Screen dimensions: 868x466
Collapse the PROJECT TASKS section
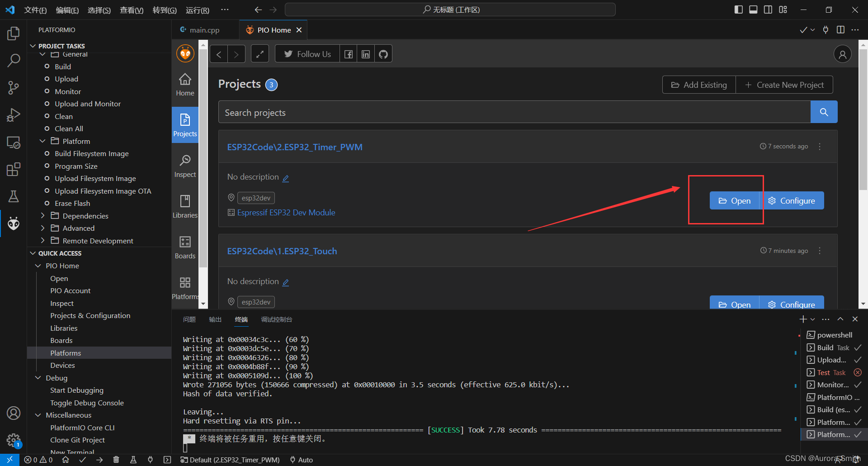[33, 46]
